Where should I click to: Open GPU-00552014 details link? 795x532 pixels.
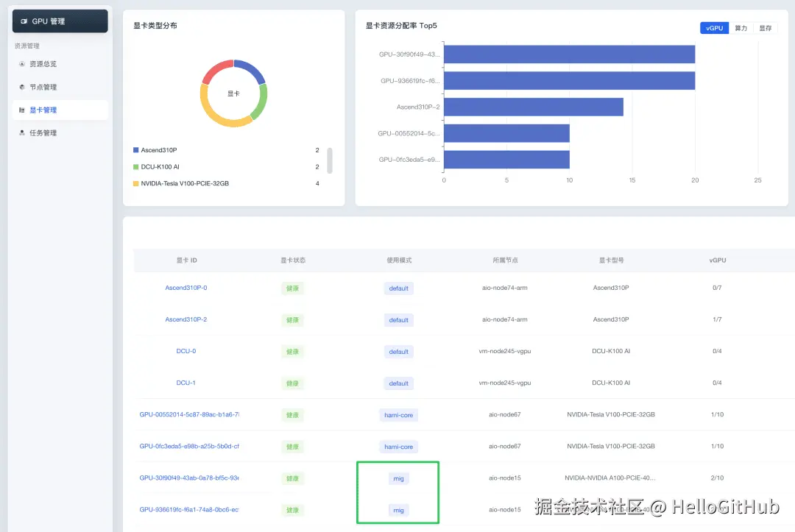click(x=189, y=414)
